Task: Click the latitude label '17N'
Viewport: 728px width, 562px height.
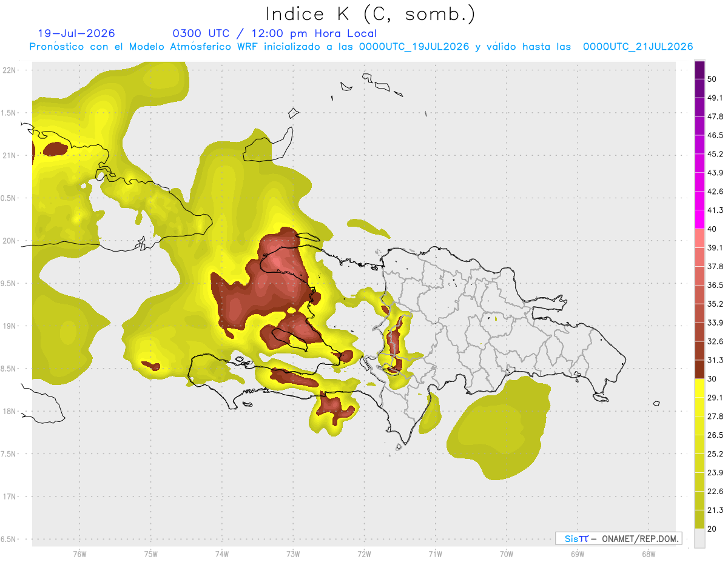Action: [9, 497]
